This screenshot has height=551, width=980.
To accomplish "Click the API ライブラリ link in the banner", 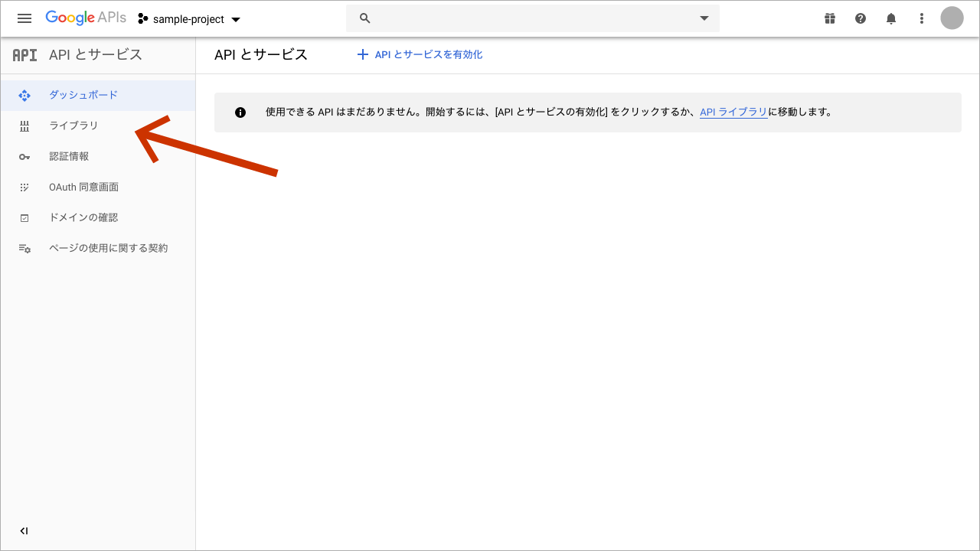I will coord(732,112).
